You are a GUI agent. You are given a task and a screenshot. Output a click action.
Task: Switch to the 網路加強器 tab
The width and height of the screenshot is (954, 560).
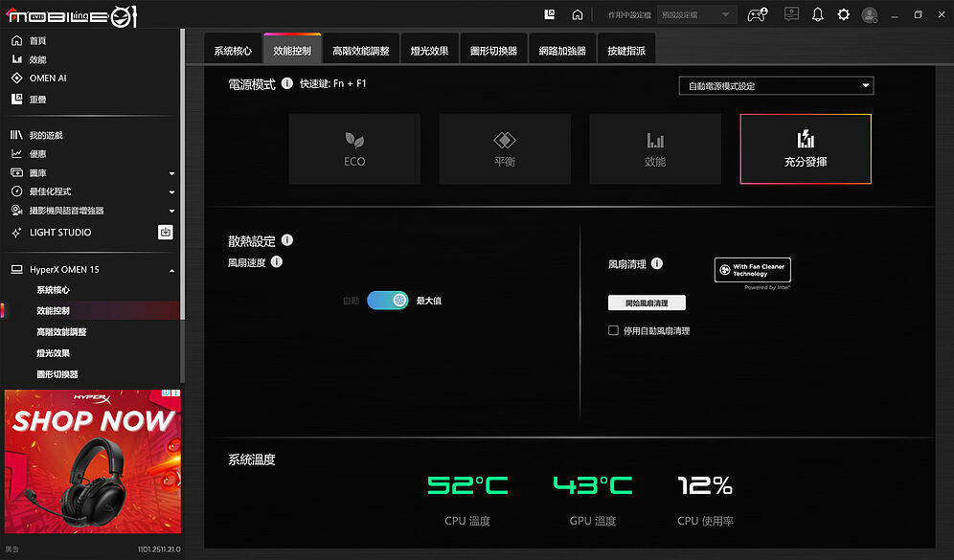pos(562,51)
